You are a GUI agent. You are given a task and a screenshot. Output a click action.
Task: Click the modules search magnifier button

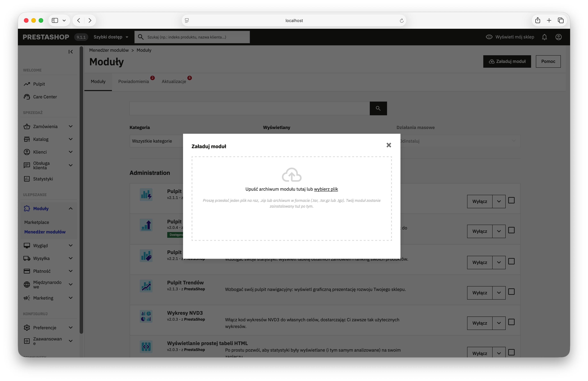[378, 108]
